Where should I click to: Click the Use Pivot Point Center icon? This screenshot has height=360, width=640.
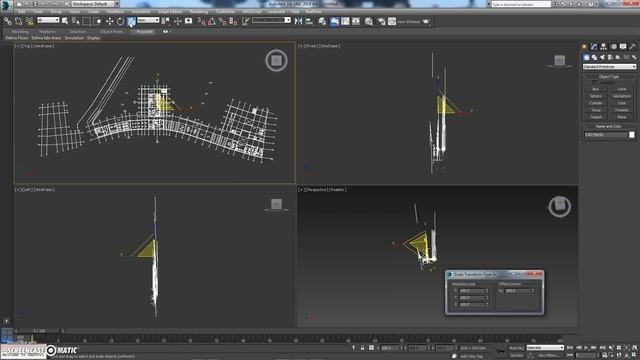tap(166, 21)
